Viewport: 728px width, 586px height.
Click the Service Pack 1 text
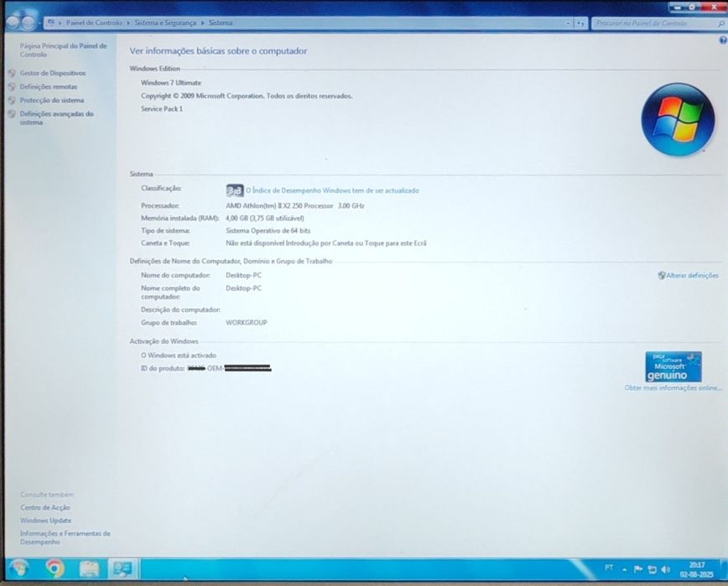[162, 109]
